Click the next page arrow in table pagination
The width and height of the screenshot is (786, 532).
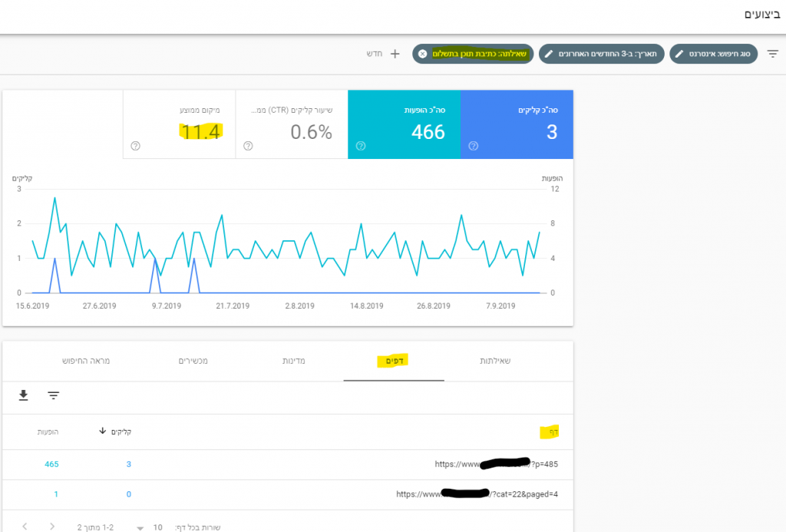25,527
